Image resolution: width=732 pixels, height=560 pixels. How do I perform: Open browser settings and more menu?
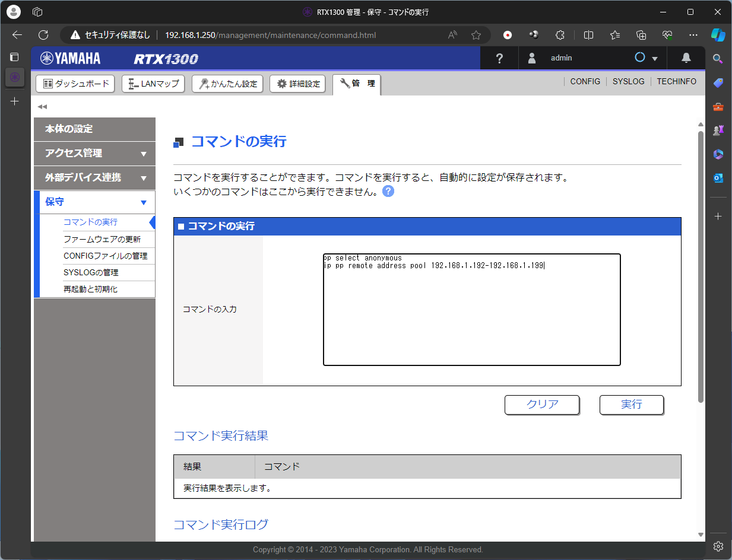[693, 35]
